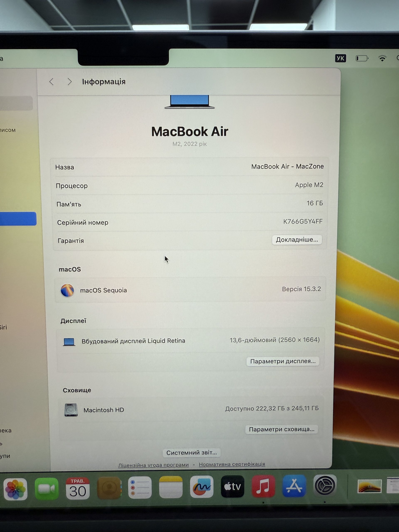This screenshot has width=399, height=532.
Task: Click the 13,6-дюймовий (2560 × 1664) text
Action: click(275, 340)
